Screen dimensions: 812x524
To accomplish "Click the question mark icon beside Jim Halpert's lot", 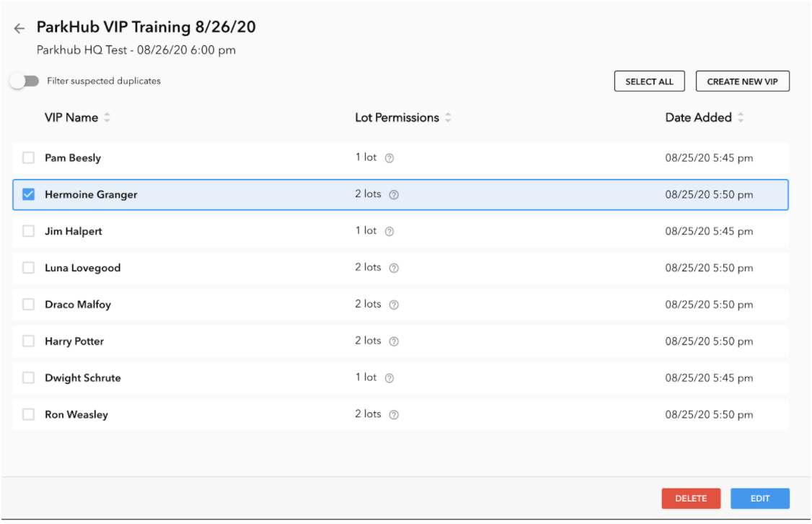I will pos(389,231).
